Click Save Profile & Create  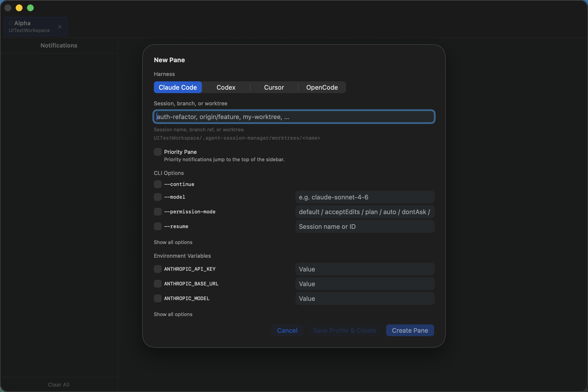[x=344, y=331]
